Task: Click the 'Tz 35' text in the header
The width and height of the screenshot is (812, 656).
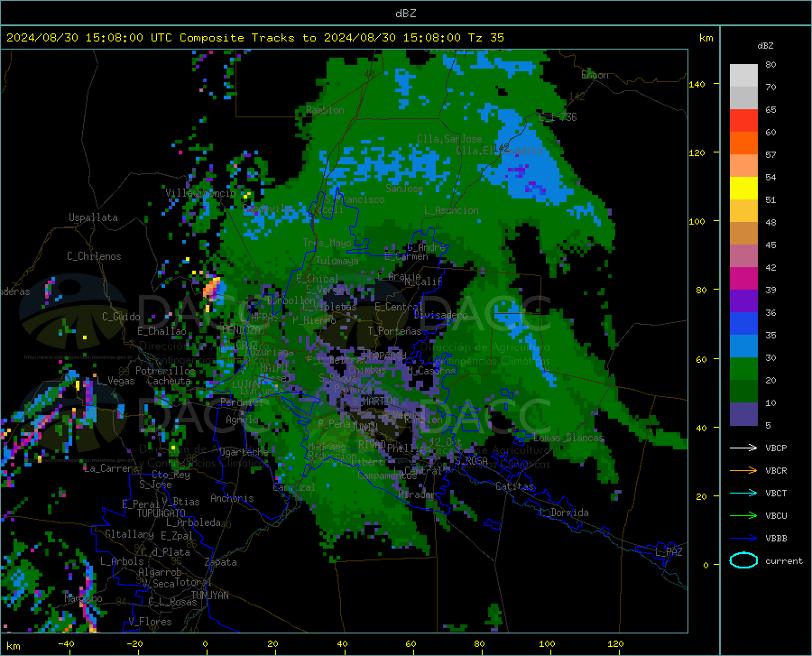Action: click(485, 38)
